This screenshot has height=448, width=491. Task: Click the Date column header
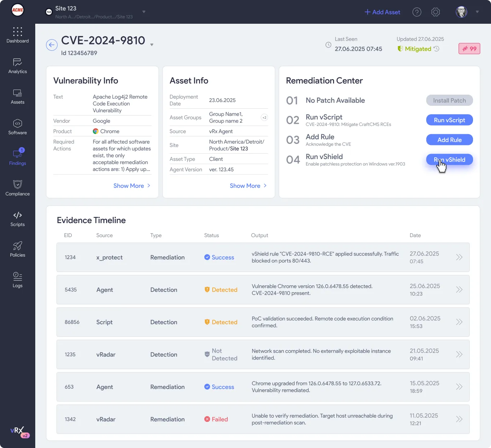click(x=415, y=235)
